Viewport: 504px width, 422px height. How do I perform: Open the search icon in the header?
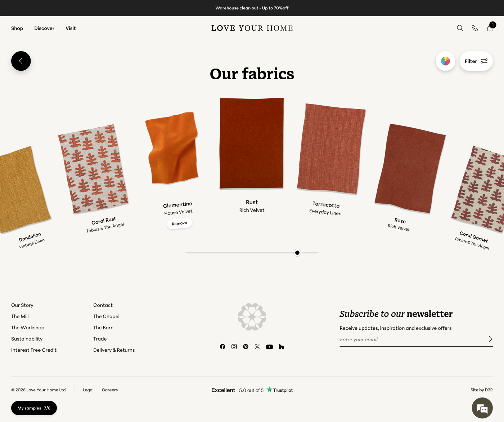(x=460, y=28)
